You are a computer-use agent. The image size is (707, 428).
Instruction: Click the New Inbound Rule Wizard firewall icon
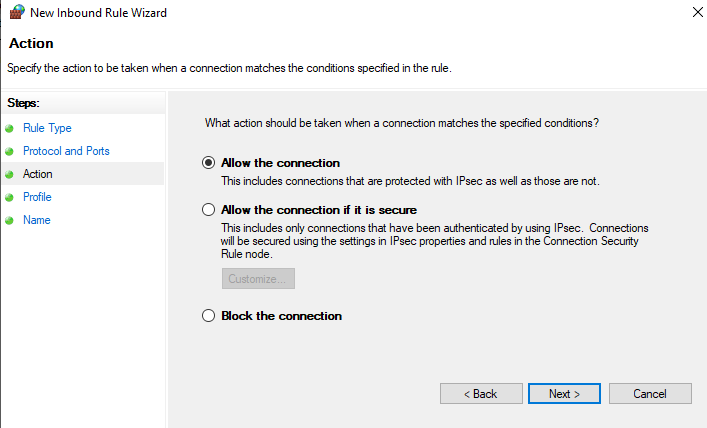point(16,13)
